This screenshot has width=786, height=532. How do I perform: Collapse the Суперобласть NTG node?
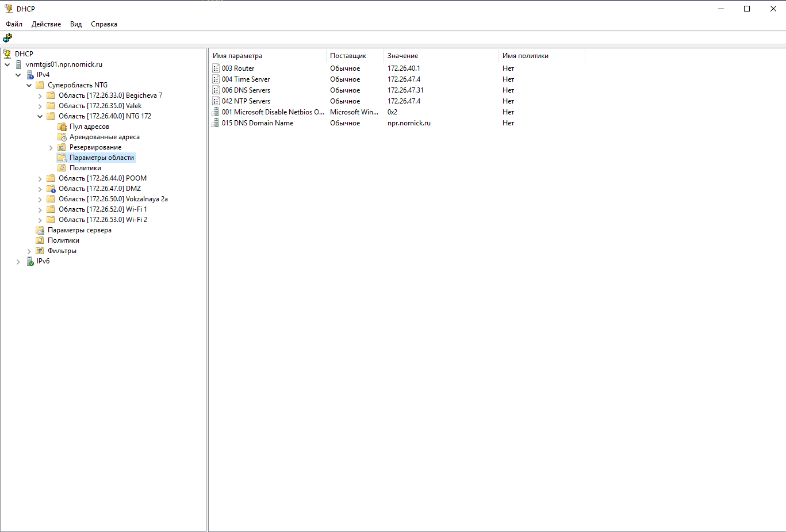pyautogui.click(x=29, y=85)
